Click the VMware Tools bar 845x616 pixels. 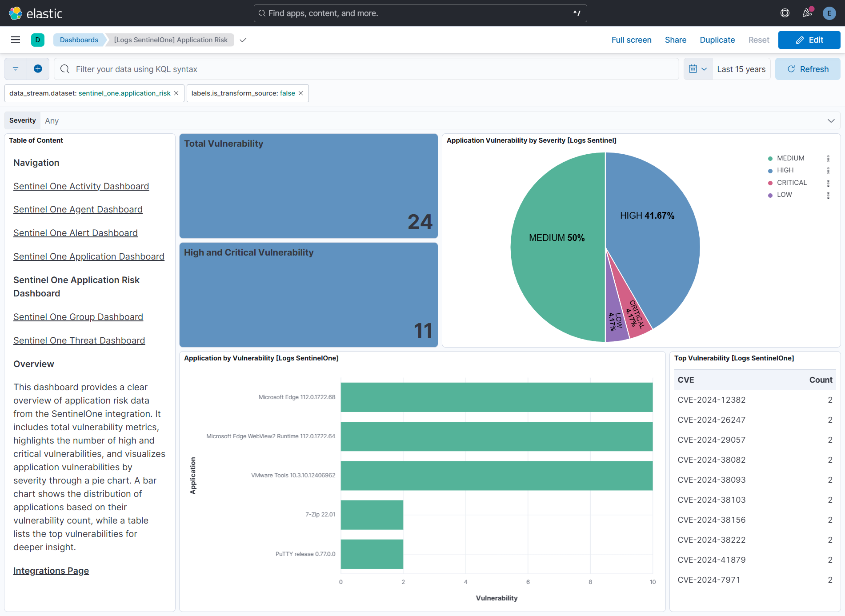(x=497, y=476)
